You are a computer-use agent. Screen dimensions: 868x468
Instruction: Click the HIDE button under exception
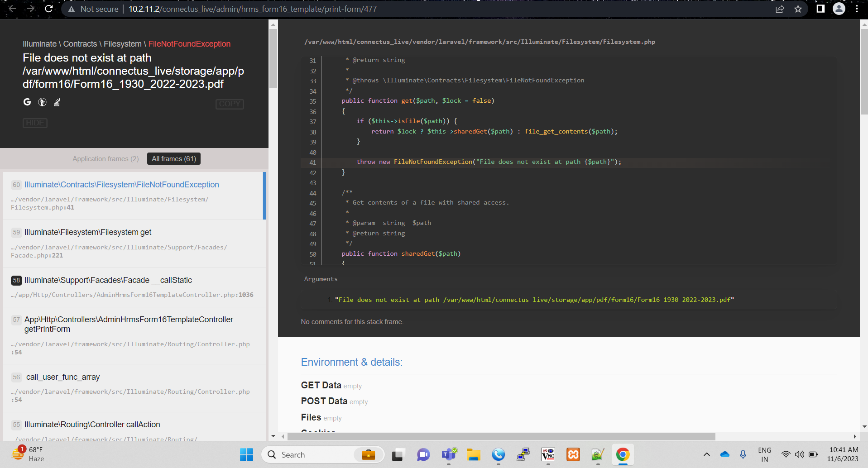tap(35, 123)
